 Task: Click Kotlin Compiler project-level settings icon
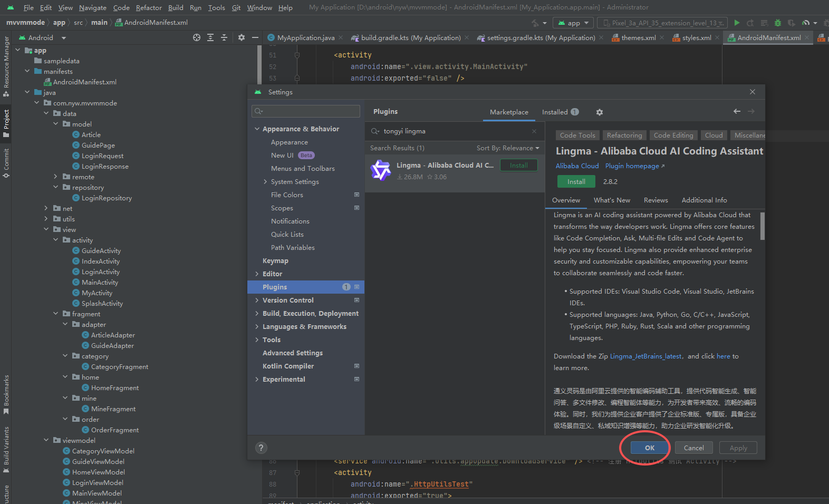[356, 366]
